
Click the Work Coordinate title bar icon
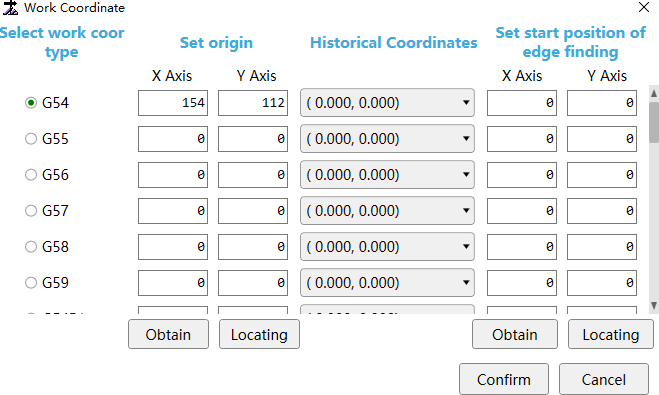(x=11, y=8)
